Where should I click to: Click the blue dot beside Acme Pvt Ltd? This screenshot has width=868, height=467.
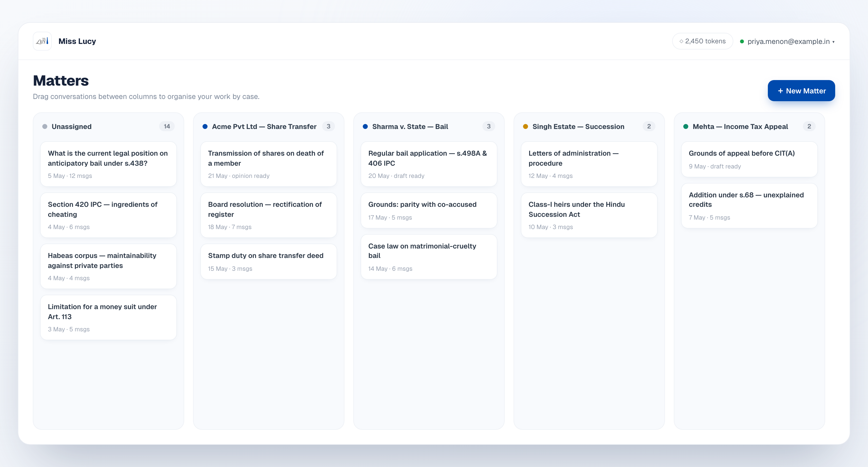[205, 126]
